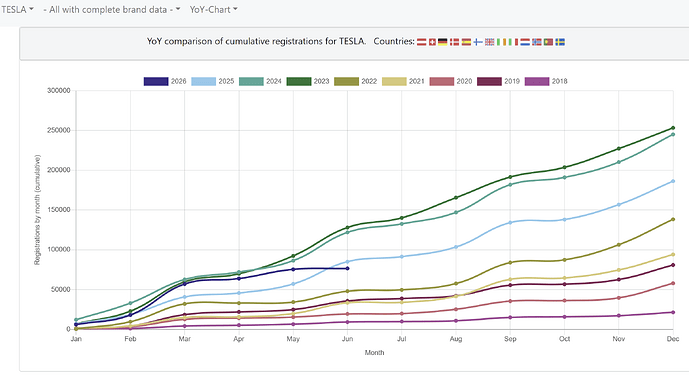Click the 'YoY comparison of cumulative registrations' heading

pyautogui.click(x=256, y=41)
